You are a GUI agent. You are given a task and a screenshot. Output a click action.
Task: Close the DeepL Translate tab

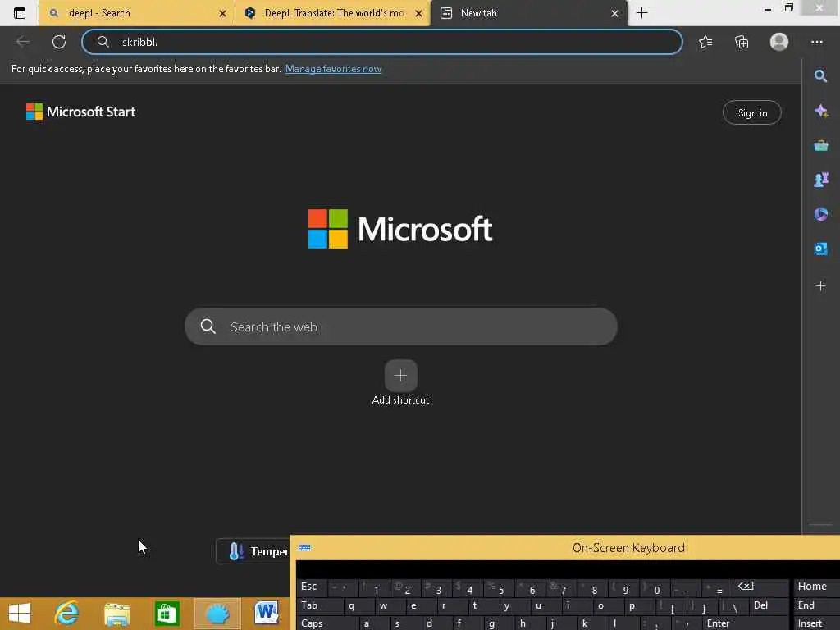tap(418, 13)
